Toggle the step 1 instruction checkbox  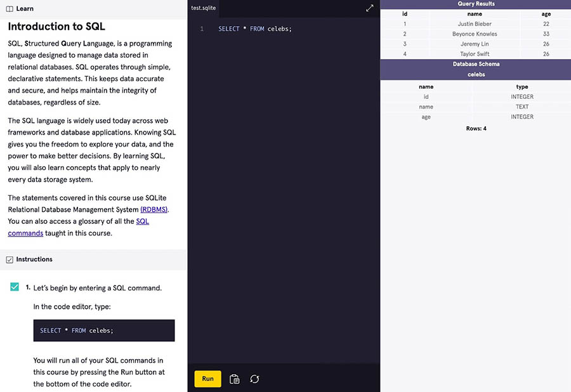click(x=15, y=287)
